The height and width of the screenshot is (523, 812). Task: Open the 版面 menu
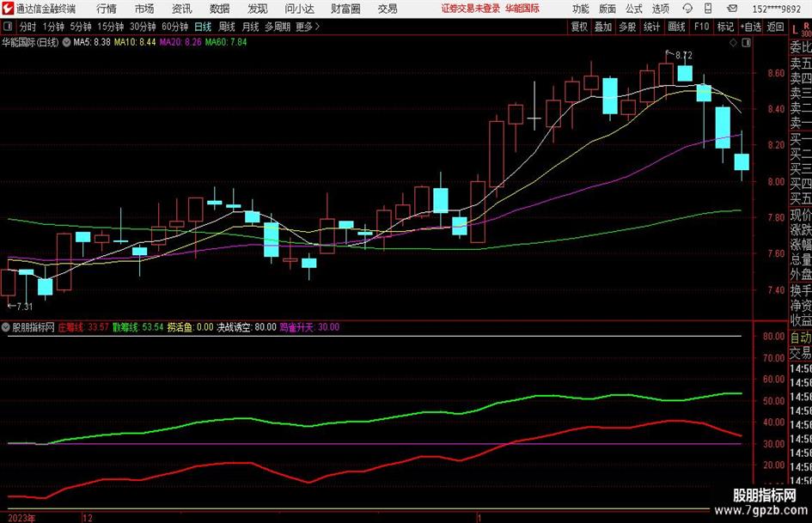click(x=607, y=9)
